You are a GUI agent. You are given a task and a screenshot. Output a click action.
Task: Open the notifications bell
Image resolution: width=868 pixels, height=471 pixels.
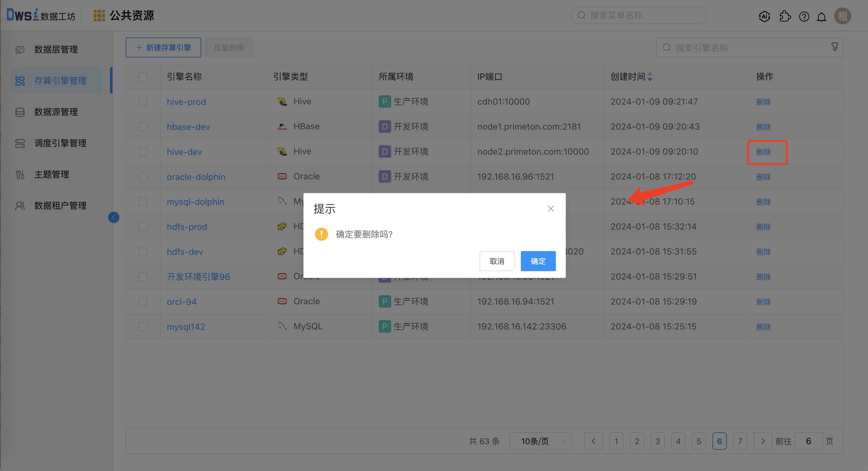click(x=821, y=16)
